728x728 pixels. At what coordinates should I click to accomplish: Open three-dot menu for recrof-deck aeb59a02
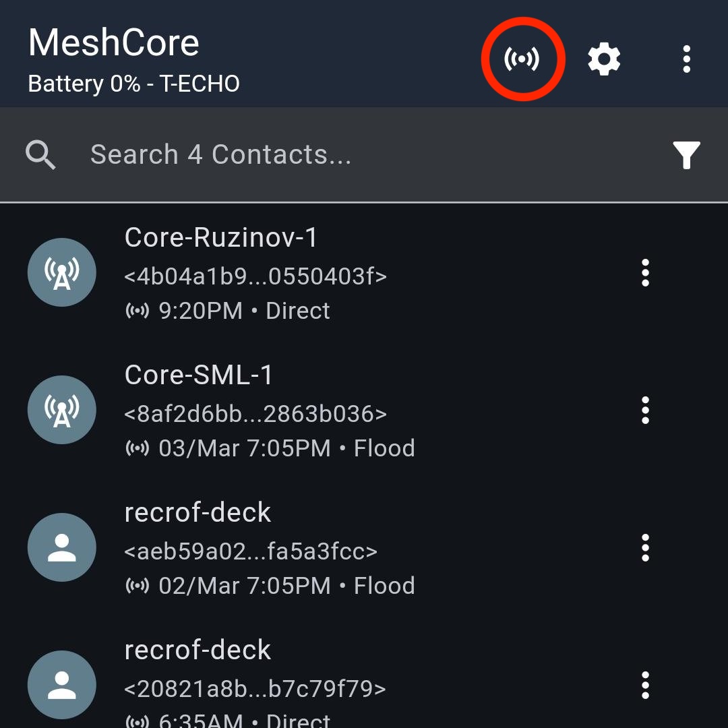coord(645,548)
